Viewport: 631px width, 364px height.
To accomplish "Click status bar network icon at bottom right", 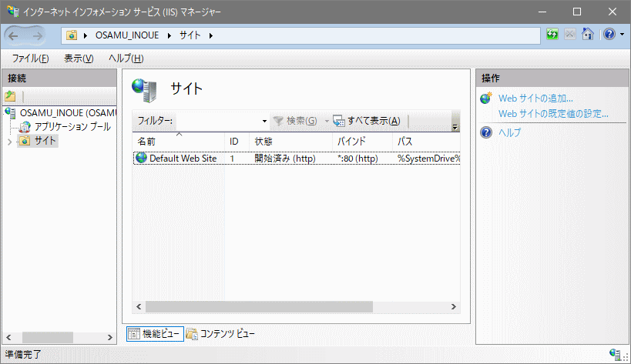I will pos(616,354).
